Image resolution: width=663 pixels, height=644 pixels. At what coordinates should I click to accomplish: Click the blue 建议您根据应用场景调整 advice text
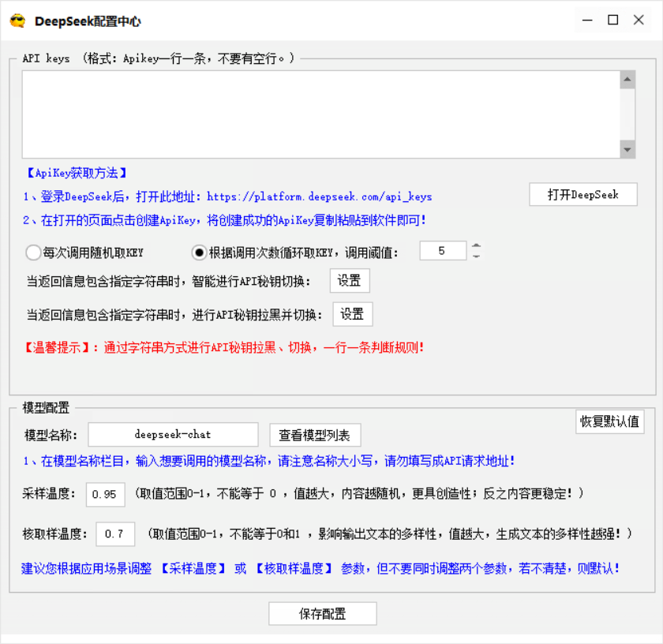(320, 568)
